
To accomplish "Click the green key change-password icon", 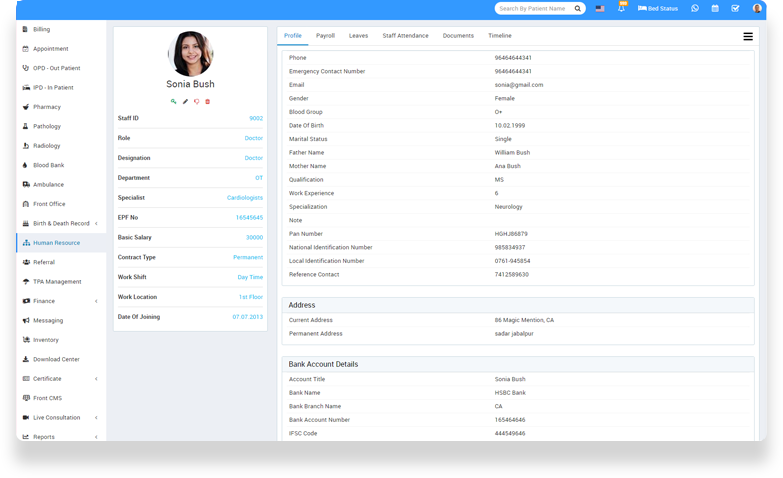I will tap(173, 101).
